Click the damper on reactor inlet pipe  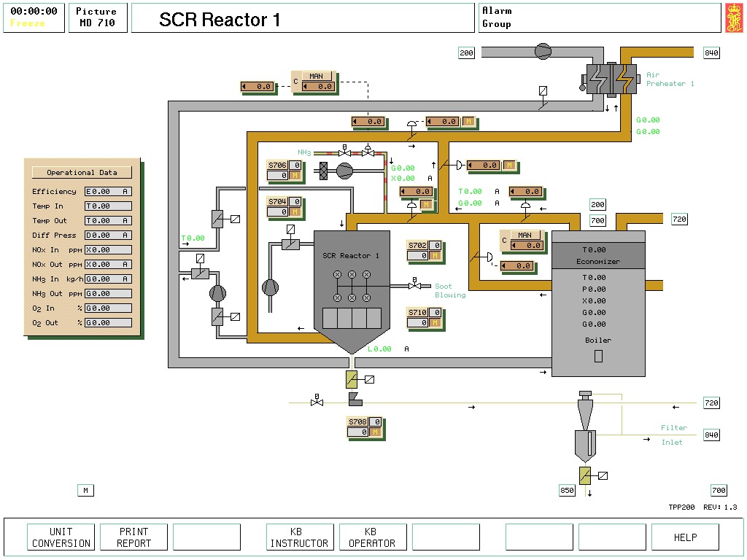coord(290,245)
